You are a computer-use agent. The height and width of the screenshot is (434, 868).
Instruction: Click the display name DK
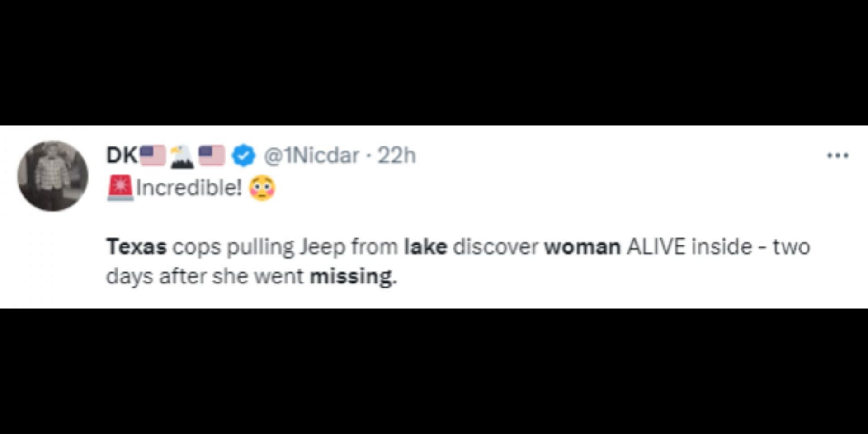click(122, 156)
